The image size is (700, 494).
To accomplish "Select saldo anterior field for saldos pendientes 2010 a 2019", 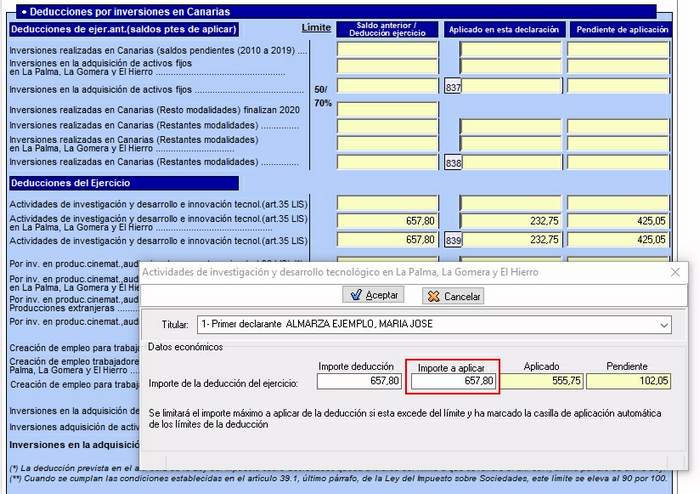I will [x=388, y=49].
